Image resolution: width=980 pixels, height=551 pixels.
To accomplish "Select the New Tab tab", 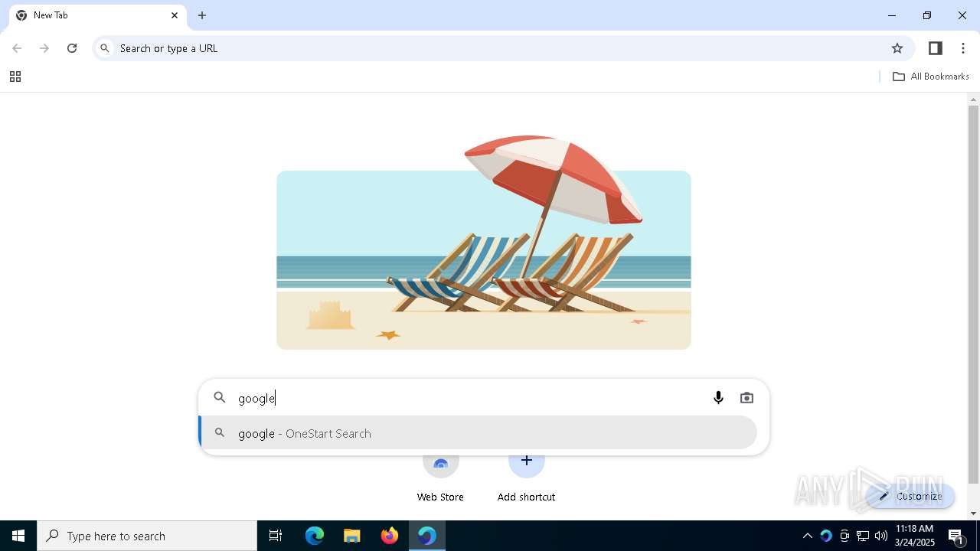I will [96, 16].
